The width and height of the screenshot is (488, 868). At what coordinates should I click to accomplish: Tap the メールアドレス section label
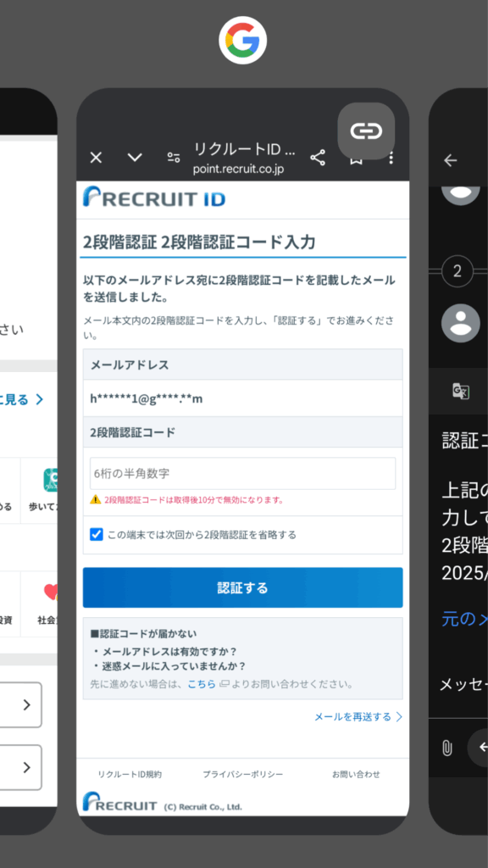coord(130,364)
